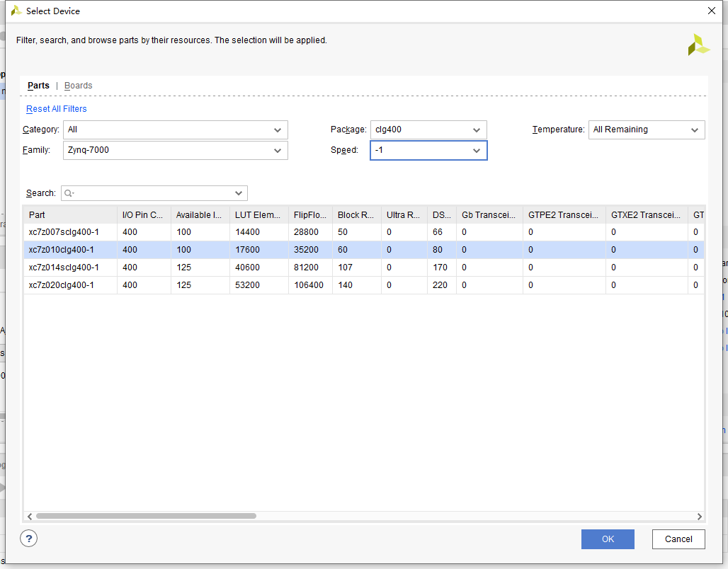728x569 pixels.
Task: Click the Cancel button
Action: (x=678, y=539)
